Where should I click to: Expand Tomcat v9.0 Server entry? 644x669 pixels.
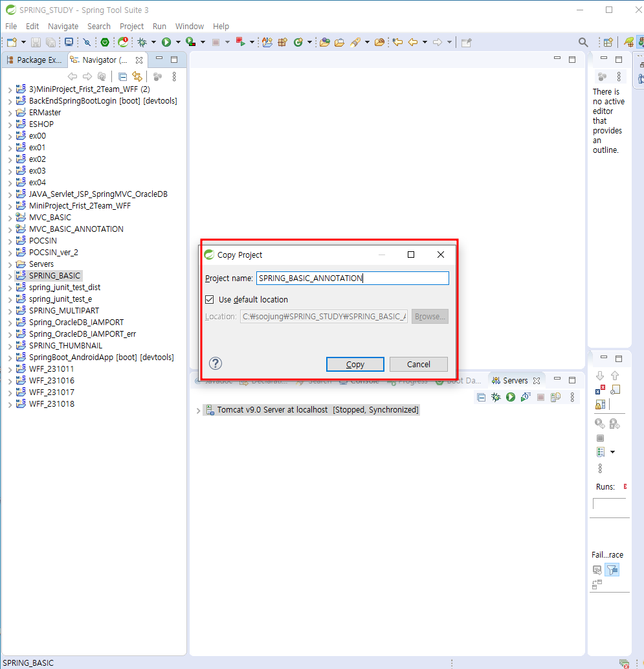198,411
